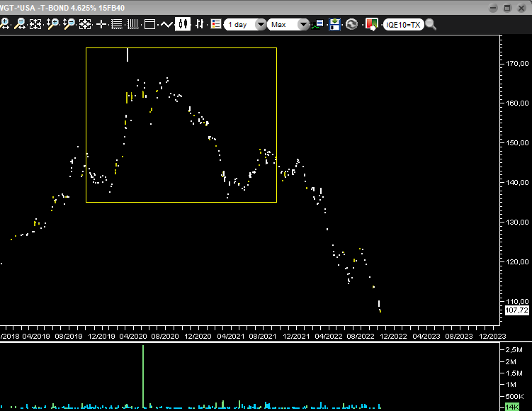Activate the crosshair cursor tool
The image size is (532, 411).
101,24
